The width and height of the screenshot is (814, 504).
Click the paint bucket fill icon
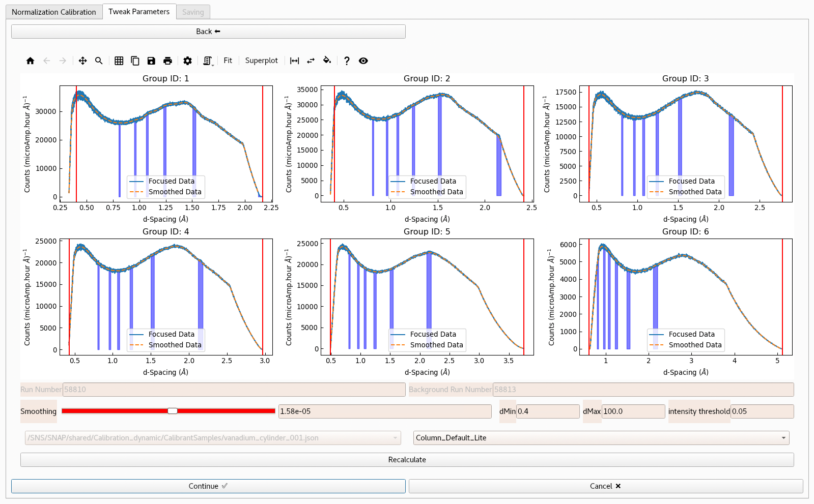click(x=327, y=61)
